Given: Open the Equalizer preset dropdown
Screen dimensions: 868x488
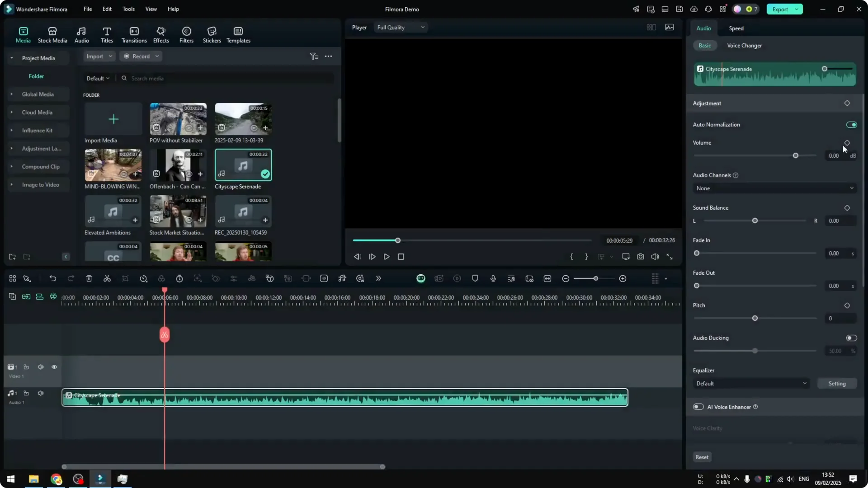Looking at the screenshot, I should point(750,383).
